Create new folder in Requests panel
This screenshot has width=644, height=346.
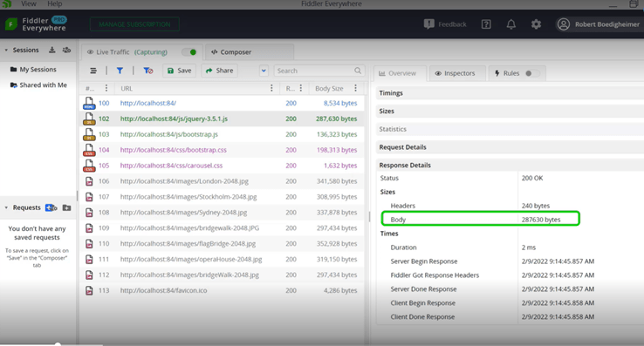[x=66, y=207]
